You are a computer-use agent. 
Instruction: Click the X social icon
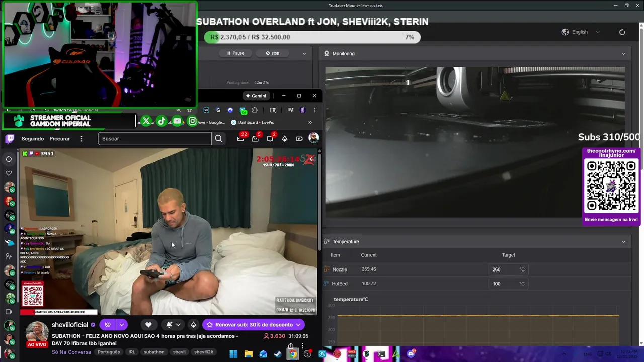(x=146, y=121)
